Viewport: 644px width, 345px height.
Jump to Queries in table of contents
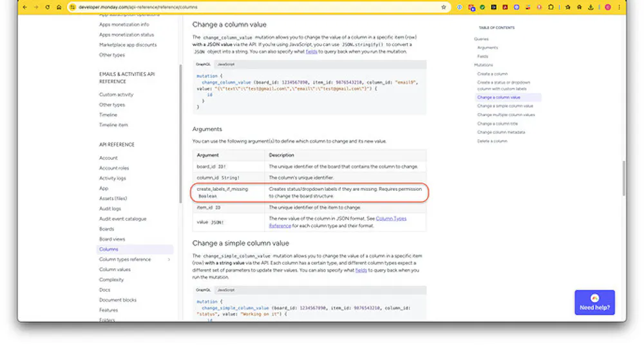tap(481, 39)
